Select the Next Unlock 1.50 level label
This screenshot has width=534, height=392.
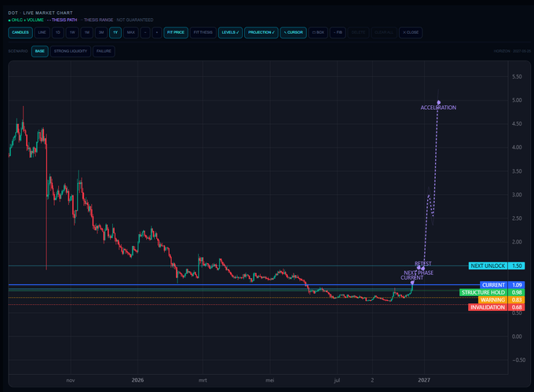[x=497, y=266]
